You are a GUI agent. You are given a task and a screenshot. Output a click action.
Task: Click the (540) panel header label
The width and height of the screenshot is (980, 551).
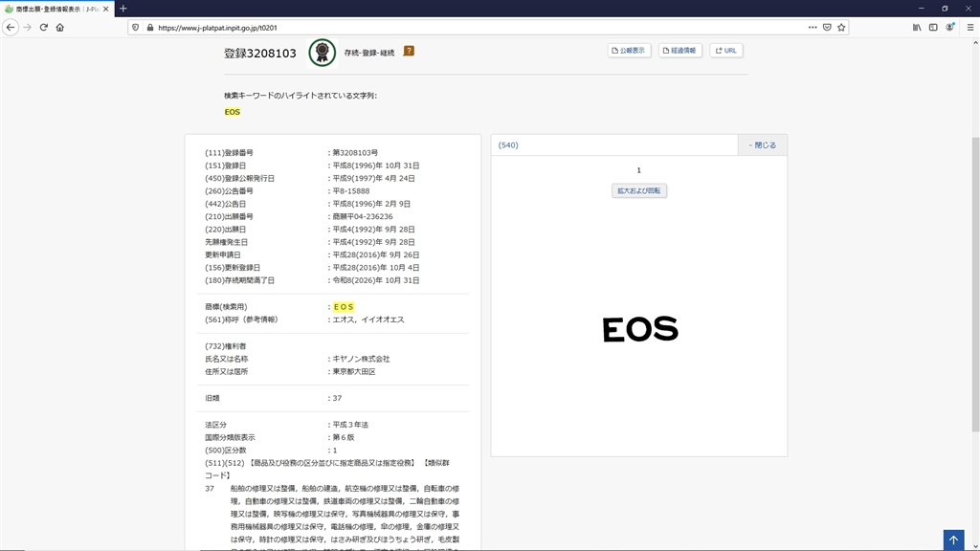pos(508,145)
